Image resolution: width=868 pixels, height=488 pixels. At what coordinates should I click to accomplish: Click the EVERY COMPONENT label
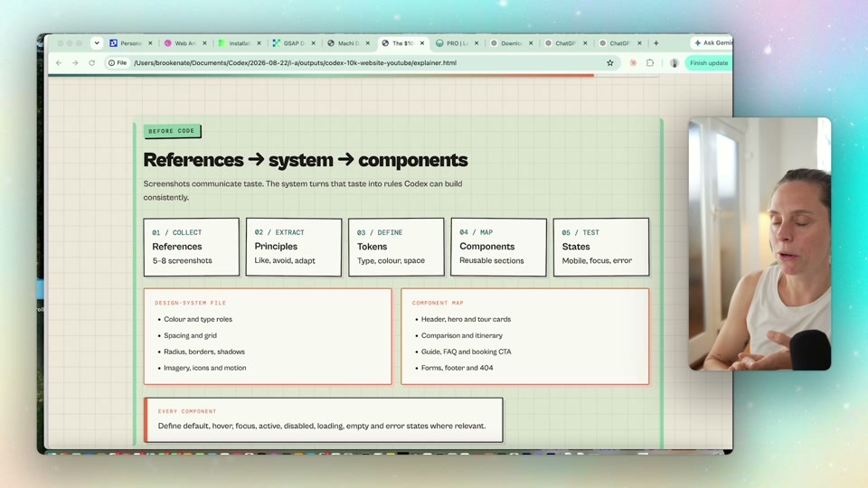point(187,412)
